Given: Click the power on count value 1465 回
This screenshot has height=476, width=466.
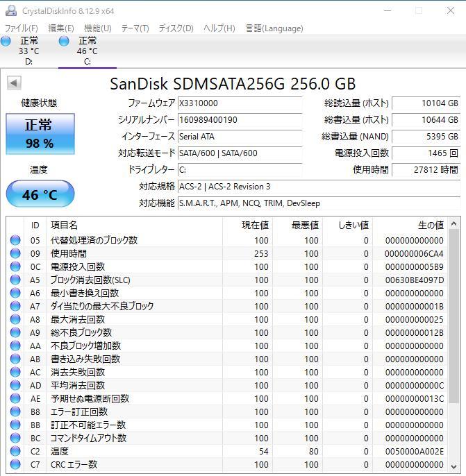Looking at the screenshot, I should coord(426,153).
